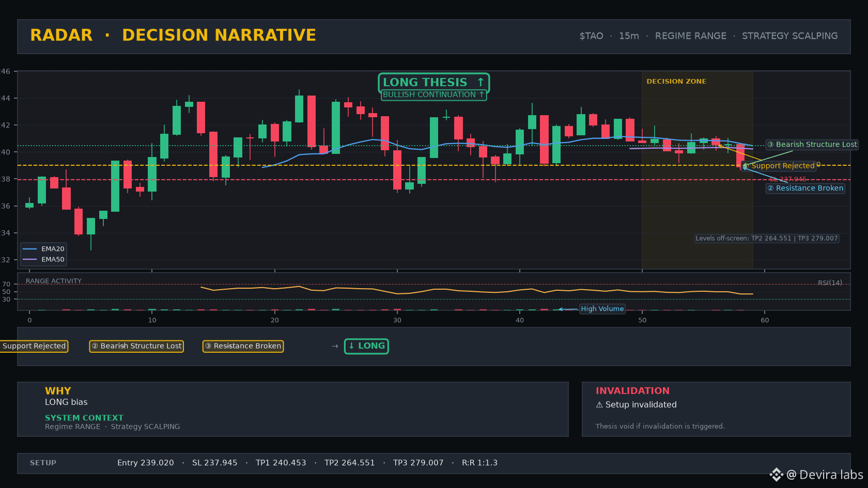Click the 15m timeframe in the header
868x488 pixels.
click(x=629, y=36)
